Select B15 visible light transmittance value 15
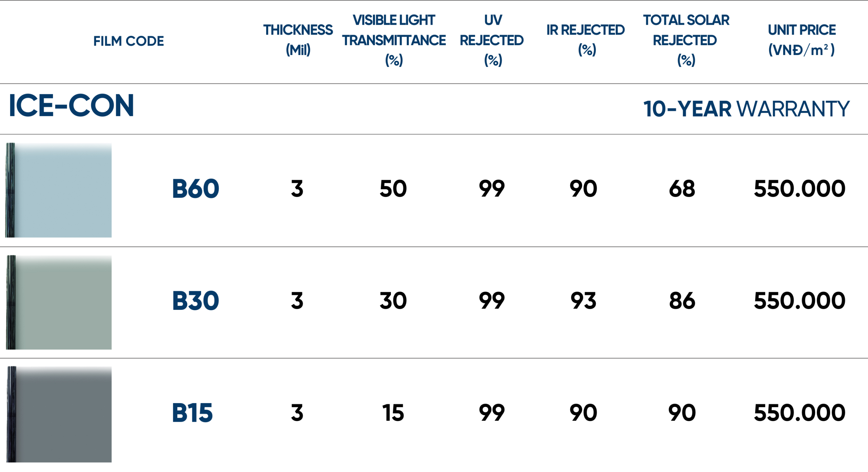The width and height of the screenshot is (868, 472). pos(393,413)
